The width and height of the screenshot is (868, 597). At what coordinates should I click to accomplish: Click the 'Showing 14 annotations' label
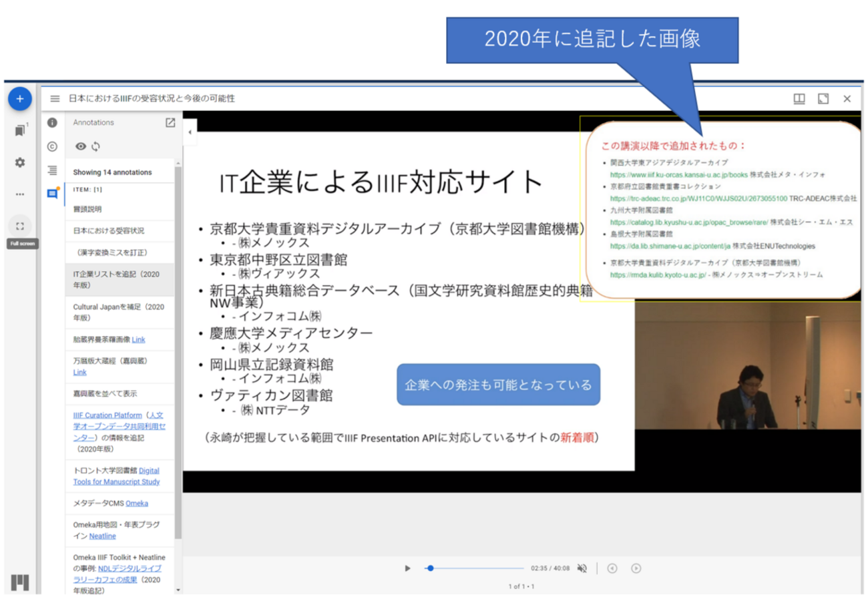click(112, 172)
